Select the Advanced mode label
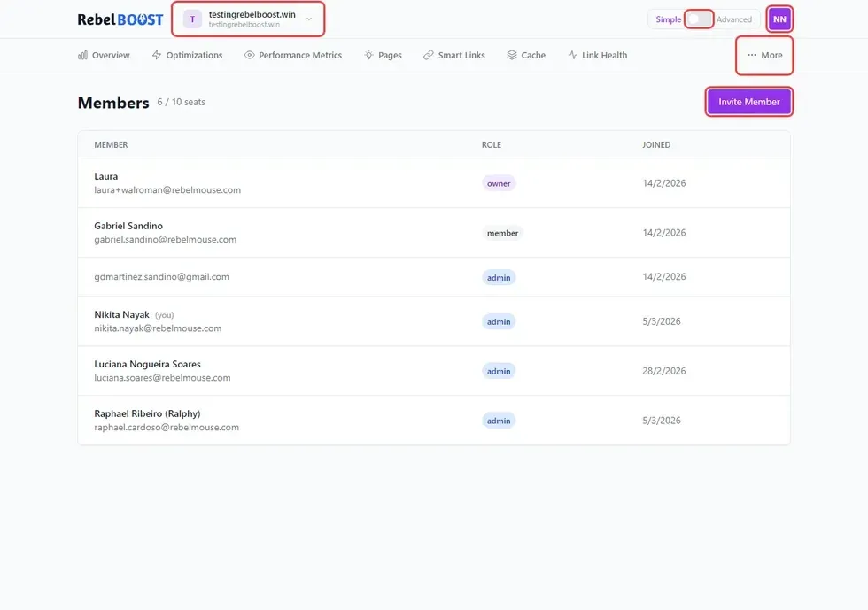 (x=734, y=19)
